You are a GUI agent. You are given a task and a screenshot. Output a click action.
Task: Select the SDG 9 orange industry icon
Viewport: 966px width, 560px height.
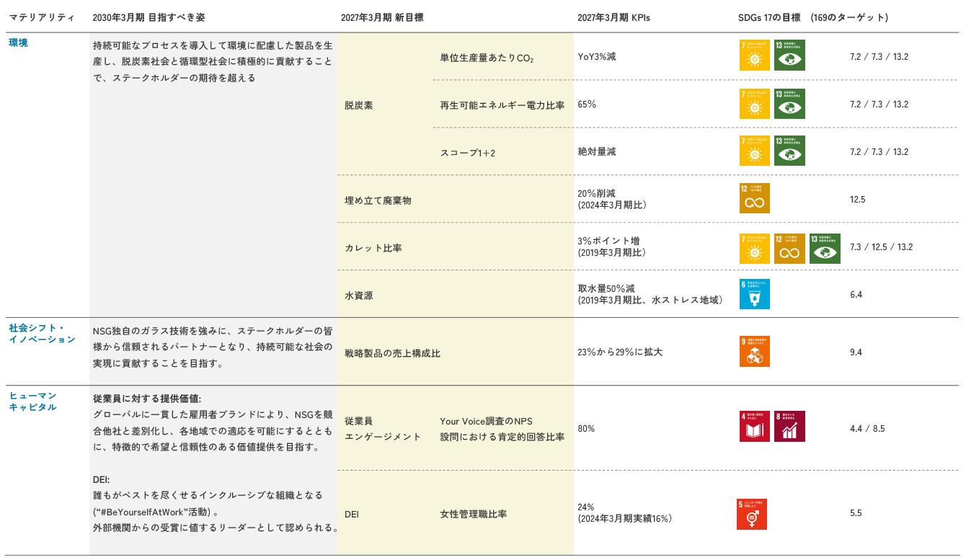click(755, 352)
